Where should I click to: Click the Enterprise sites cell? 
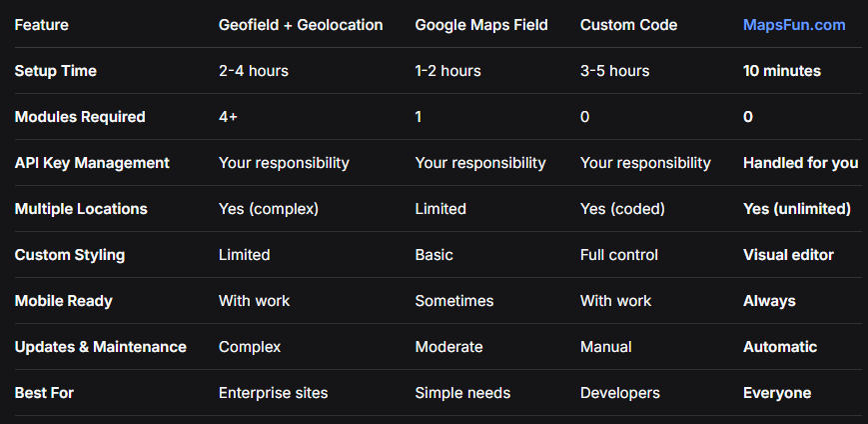click(x=273, y=393)
